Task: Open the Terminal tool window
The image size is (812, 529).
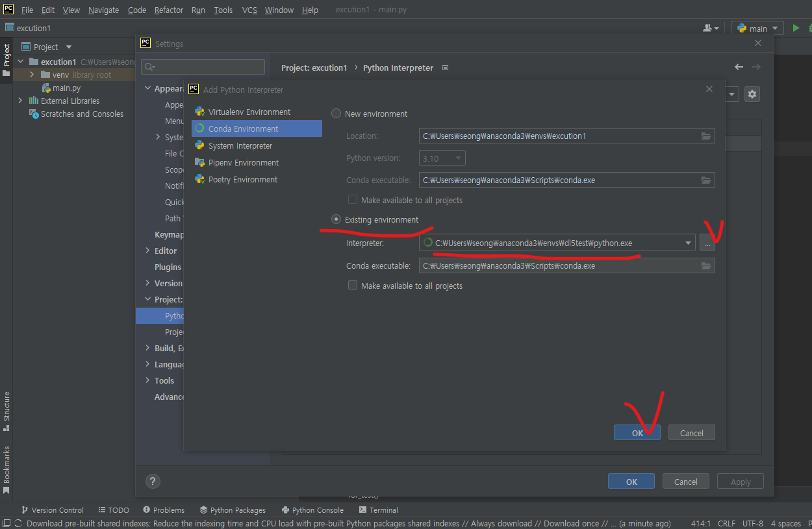Action: coord(379,510)
